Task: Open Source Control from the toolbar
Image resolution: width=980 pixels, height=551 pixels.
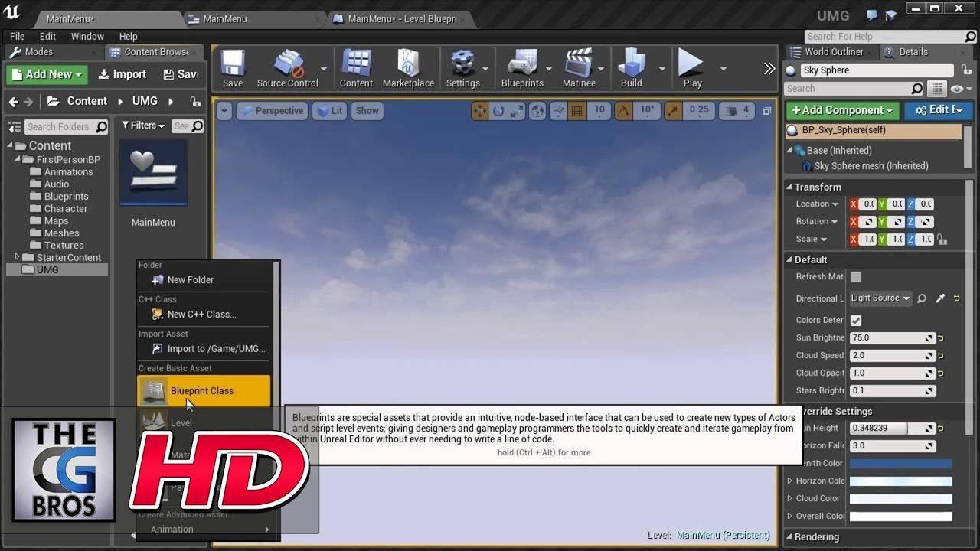Action: (x=288, y=68)
